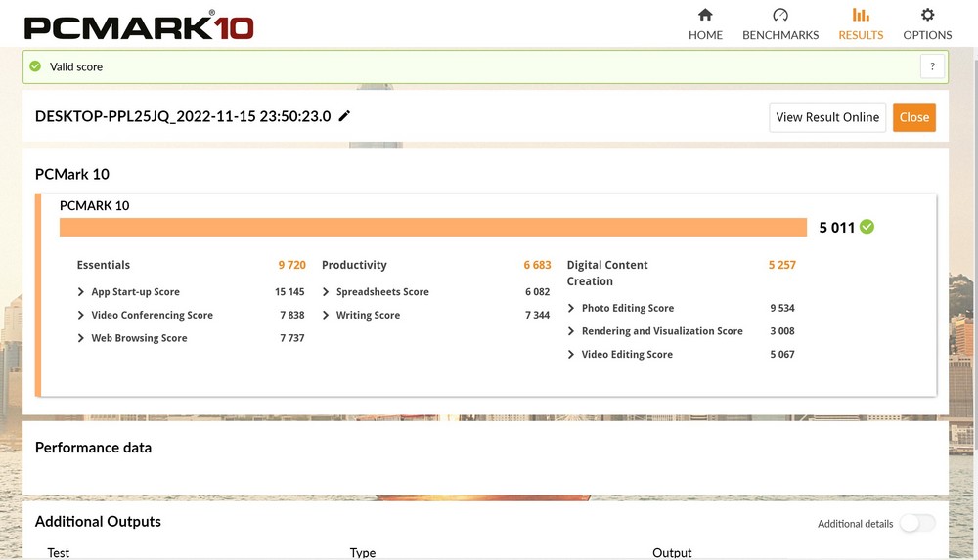978x560 pixels.
Task: Open the Benchmarks gauge icon
Action: pyautogui.click(x=780, y=15)
